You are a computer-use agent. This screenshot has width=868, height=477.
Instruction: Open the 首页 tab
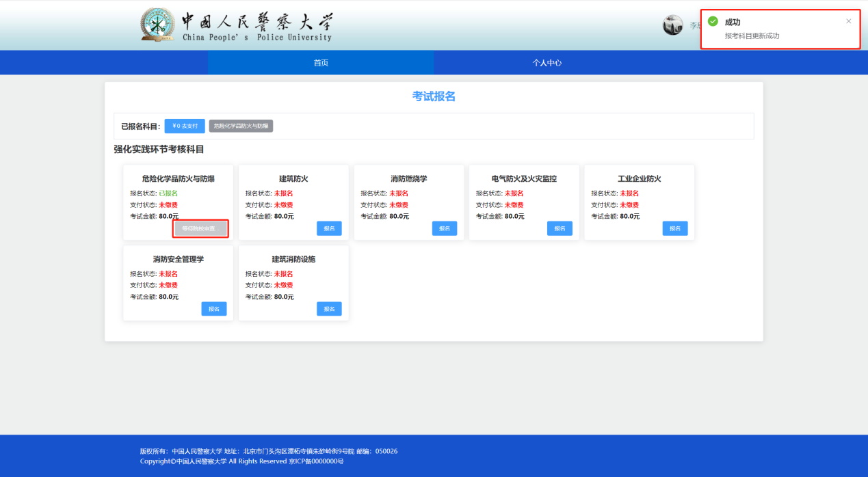point(321,63)
